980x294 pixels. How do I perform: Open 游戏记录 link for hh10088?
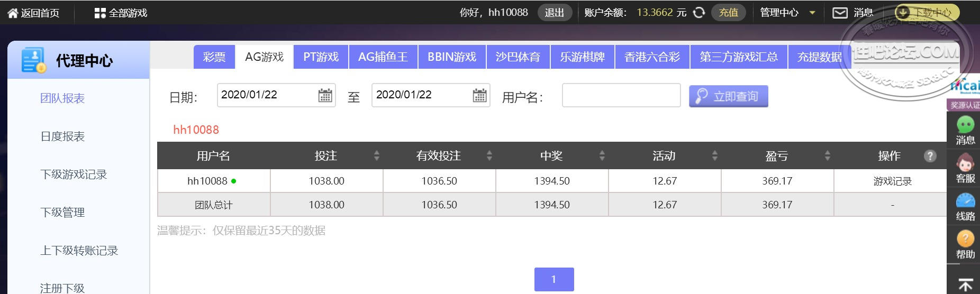(892, 181)
